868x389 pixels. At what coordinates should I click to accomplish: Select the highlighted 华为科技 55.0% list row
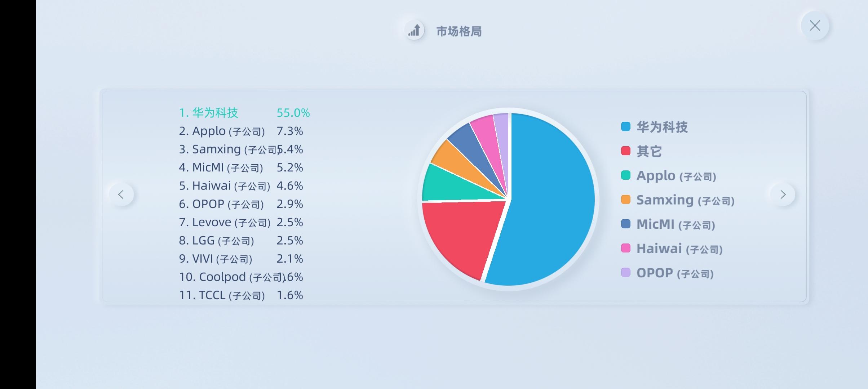tap(244, 113)
